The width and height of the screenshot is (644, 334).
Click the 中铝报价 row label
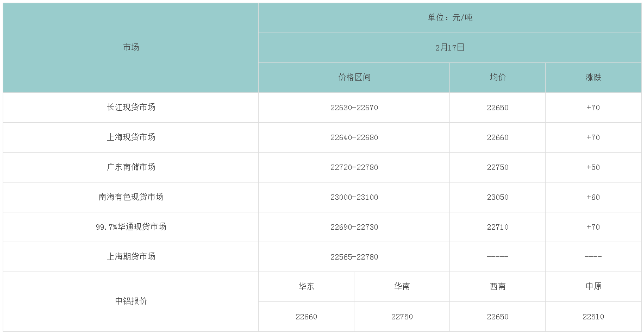(x=131, y=301)
